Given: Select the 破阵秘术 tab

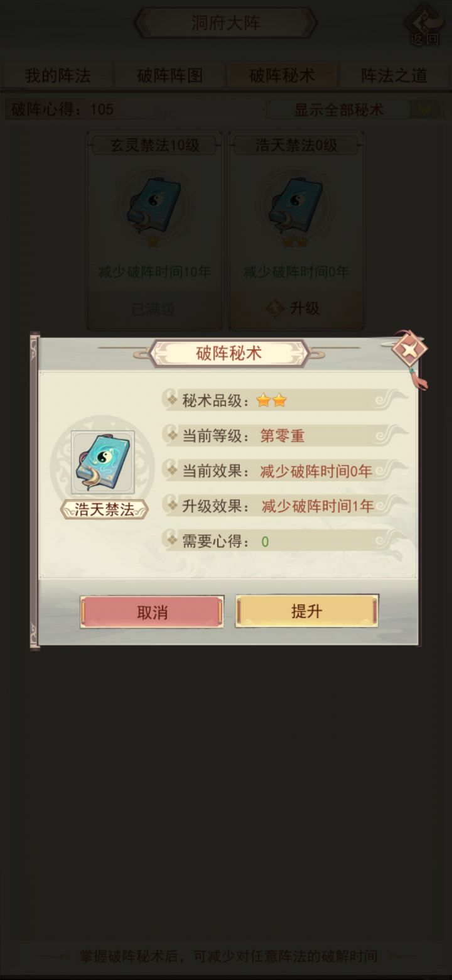Looking at the screenshot, I should click(282, 76).
